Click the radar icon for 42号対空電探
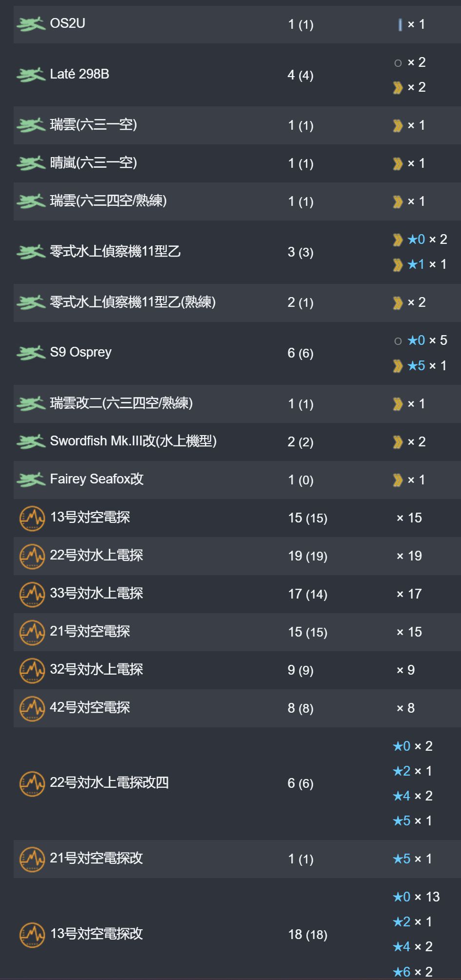 [x=32, y=708]
